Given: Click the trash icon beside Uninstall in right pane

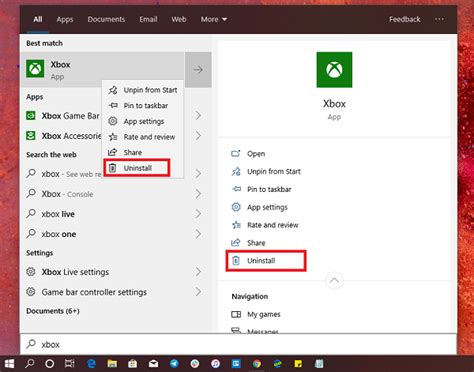Looking at the screenshot, I should pos(236,261).
